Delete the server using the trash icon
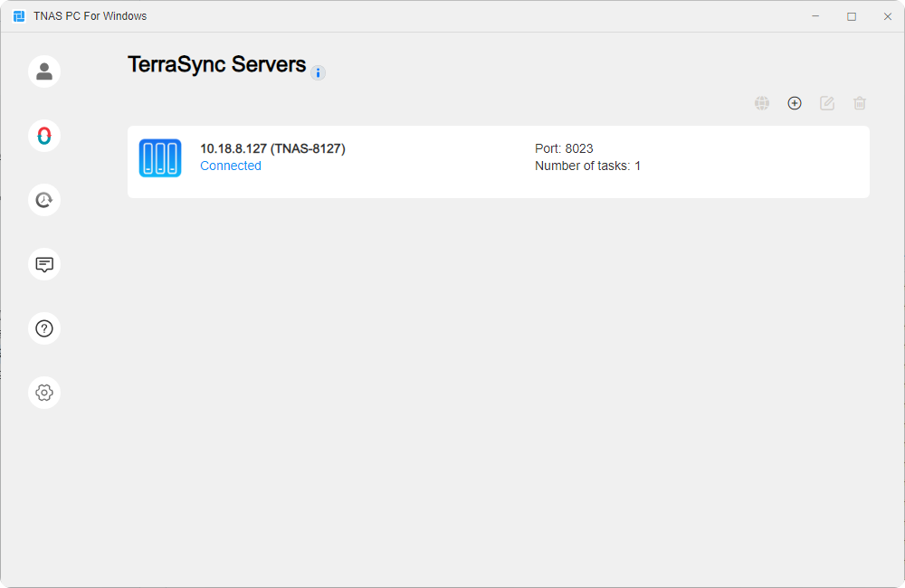Screen dimensions: 905x588 (x=860, y=103)
